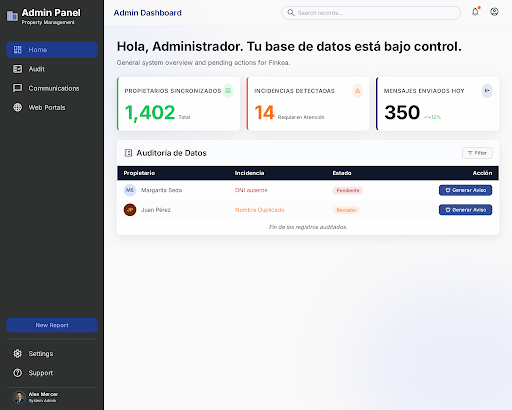512x410 pixels.
Task: Click the Settings gear icon
Action: click(x=17, y=353)
